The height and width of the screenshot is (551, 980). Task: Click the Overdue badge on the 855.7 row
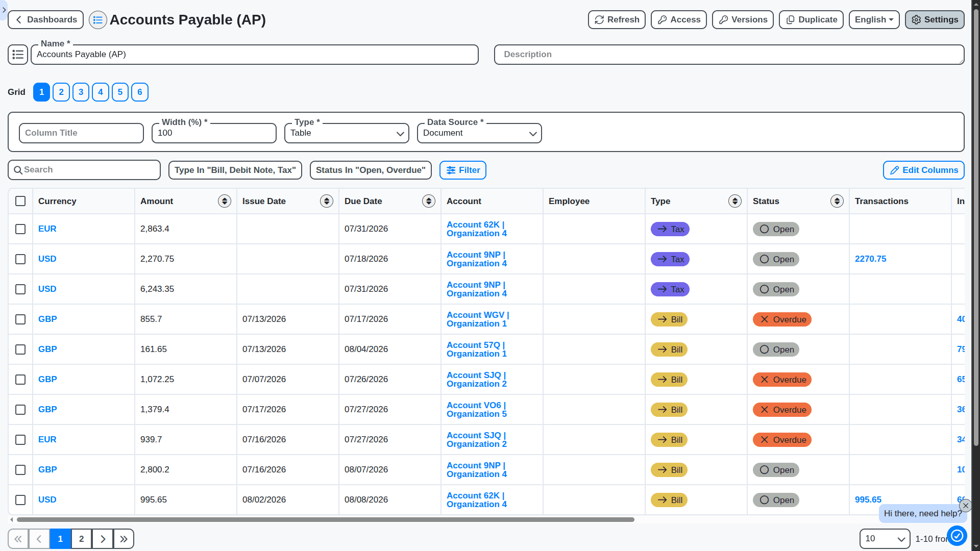pyautogui.click(x=782, y=319)
